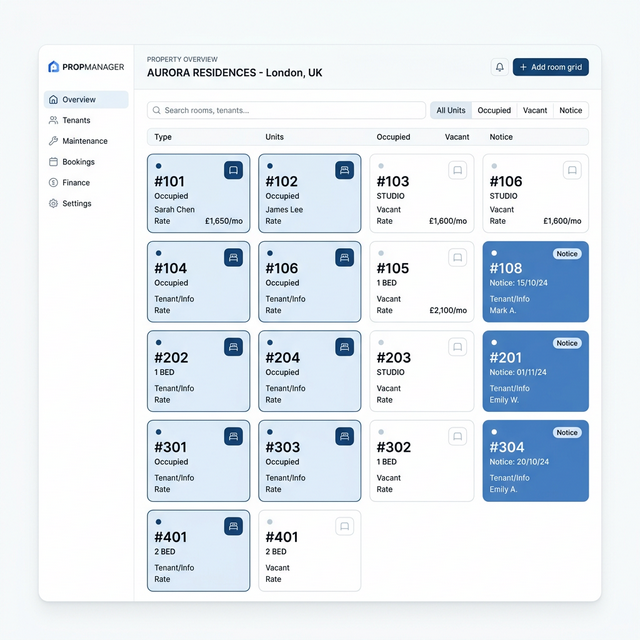The height and width of the screenshot is (640, 640).
Task: Click the £1,650/mo rate on #101
Action: (x=224, y=221)
